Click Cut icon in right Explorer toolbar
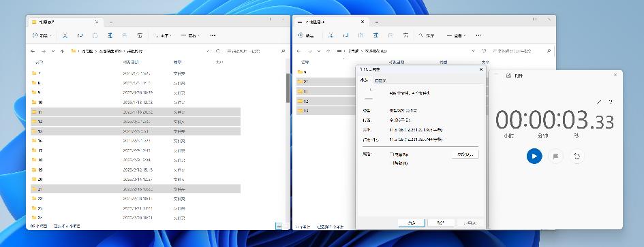644x247 pixels. coord(331,35)
